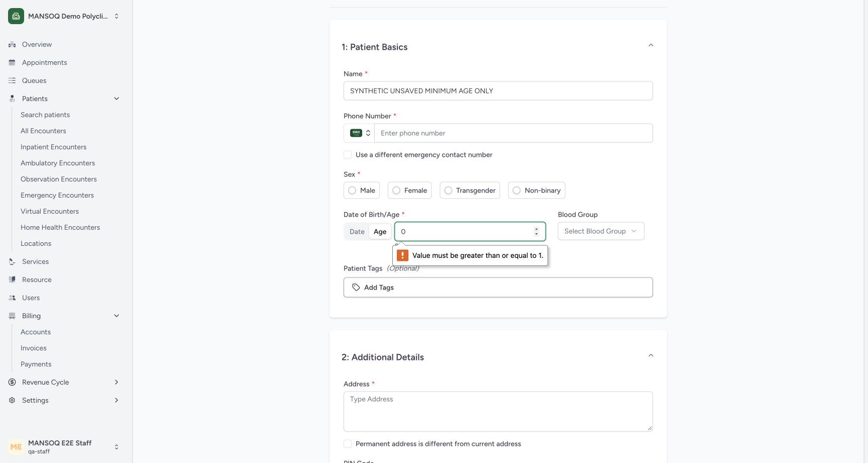Increment the age number stepper
Viewport: 868px width, 463px height.
(x=536, y=229)
